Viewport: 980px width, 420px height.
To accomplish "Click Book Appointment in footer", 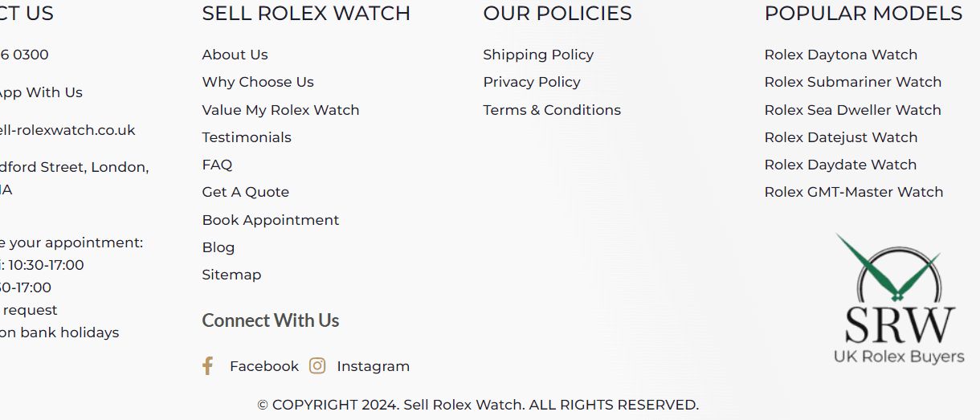I will (270, 220).
